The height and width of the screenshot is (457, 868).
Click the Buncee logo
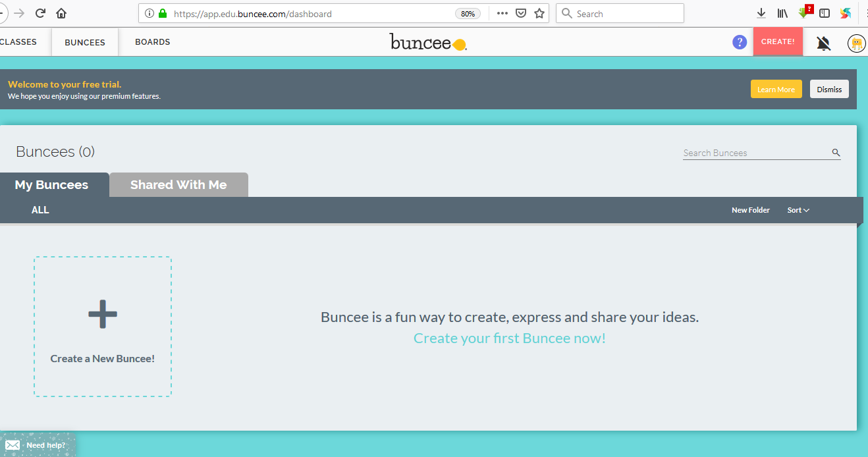point(428,41)
